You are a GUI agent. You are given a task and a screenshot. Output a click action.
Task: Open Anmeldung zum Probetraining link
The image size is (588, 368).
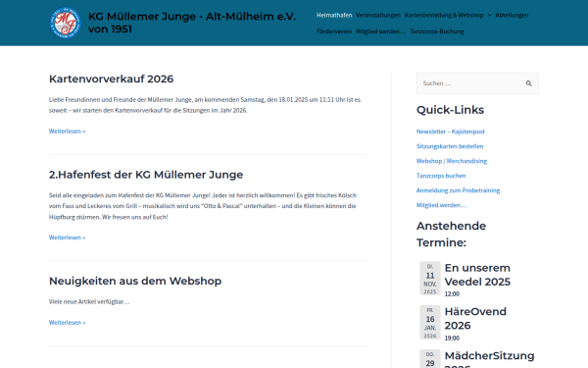(458, 190)
